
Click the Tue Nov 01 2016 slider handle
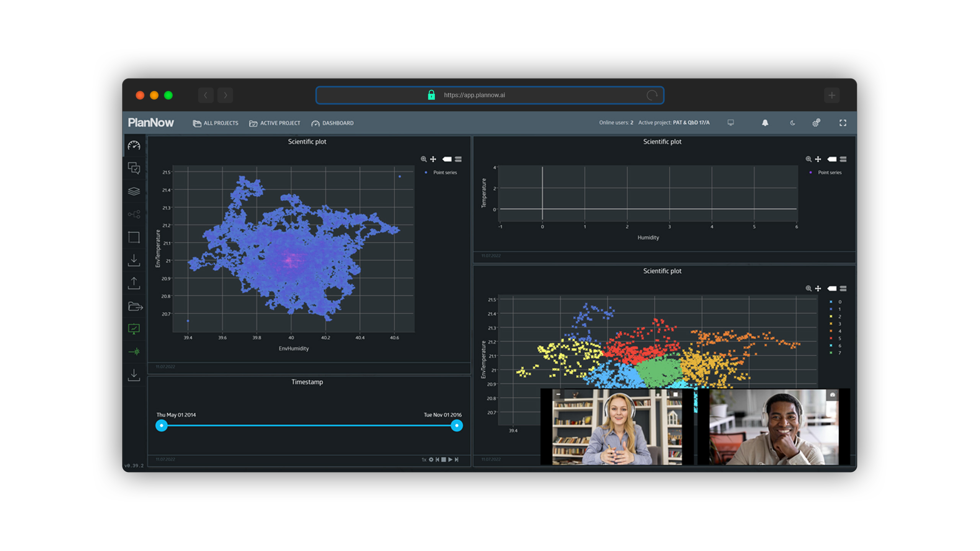click(457, 425)
